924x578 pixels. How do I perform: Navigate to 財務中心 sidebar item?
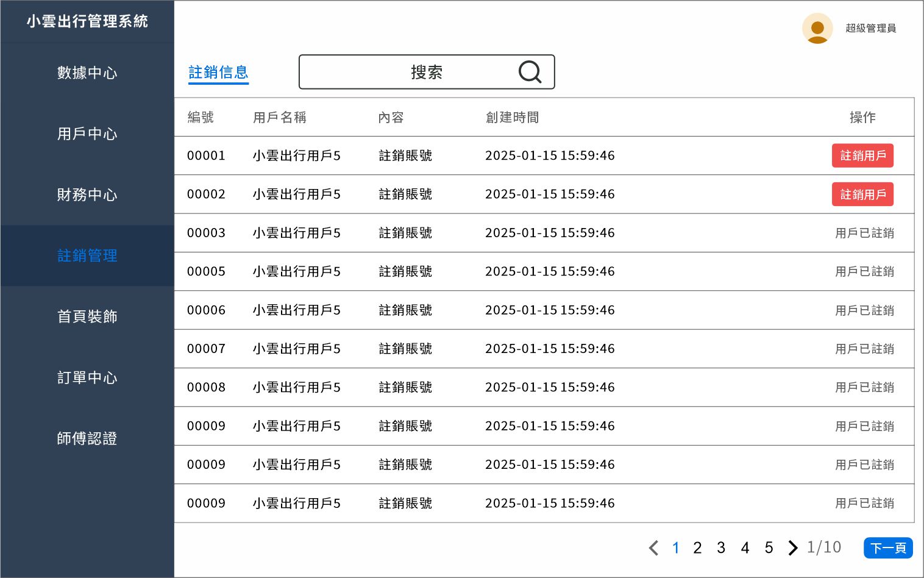(87, 194)
